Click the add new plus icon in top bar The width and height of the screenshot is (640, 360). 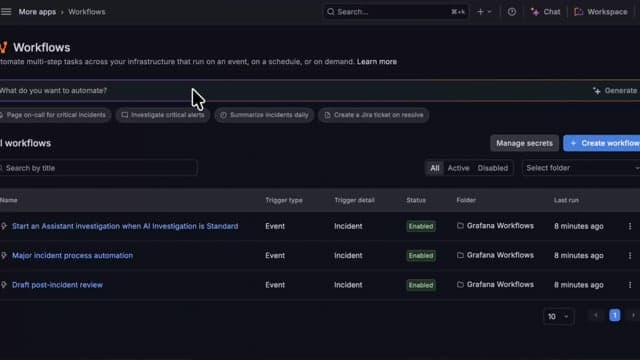tap(480, 12)
